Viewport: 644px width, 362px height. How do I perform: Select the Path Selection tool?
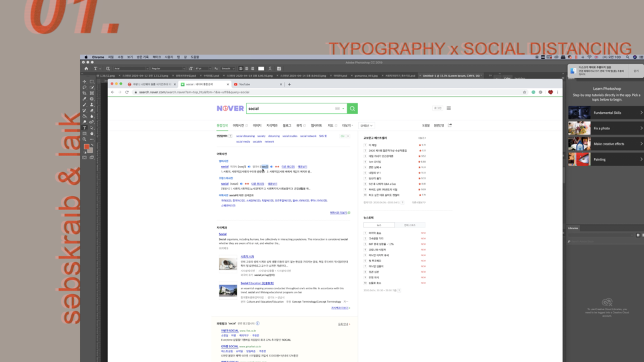click(91, 128)
